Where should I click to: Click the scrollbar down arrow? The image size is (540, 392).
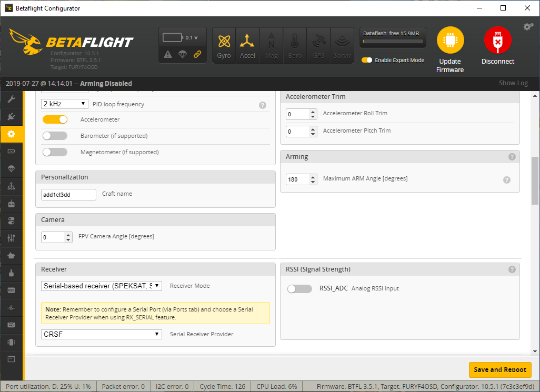click(535, 351)
